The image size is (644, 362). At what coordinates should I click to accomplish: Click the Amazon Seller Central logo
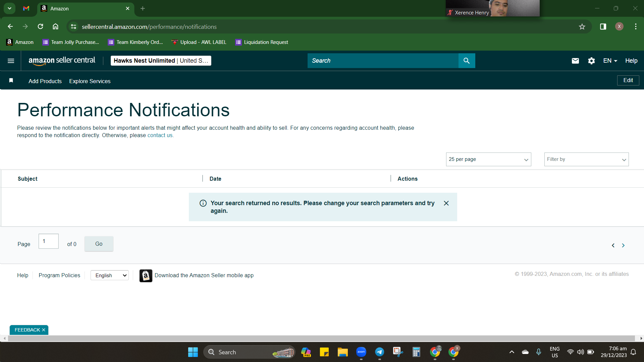62,61
